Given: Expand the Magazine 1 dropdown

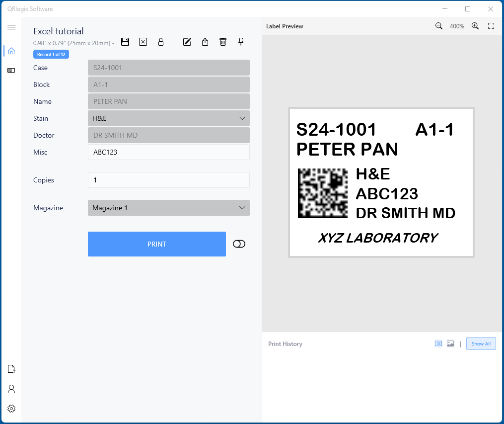Looking at the screenshot, I should tap(169, 208).
